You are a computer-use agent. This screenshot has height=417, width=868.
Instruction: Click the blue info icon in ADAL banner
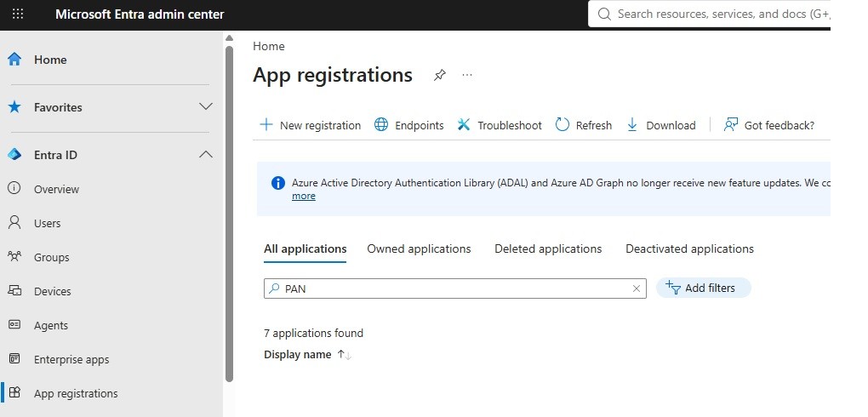pyautogui.click(x=278, y=183)
